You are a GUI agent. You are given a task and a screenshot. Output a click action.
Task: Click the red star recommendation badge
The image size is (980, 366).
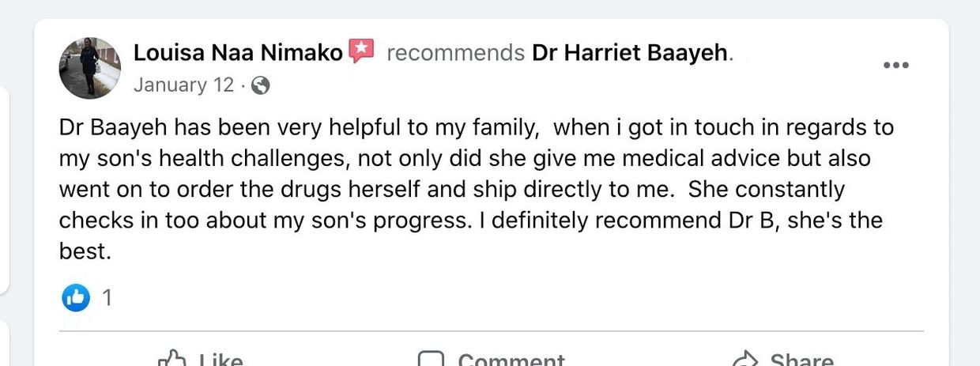click(361, 51)
